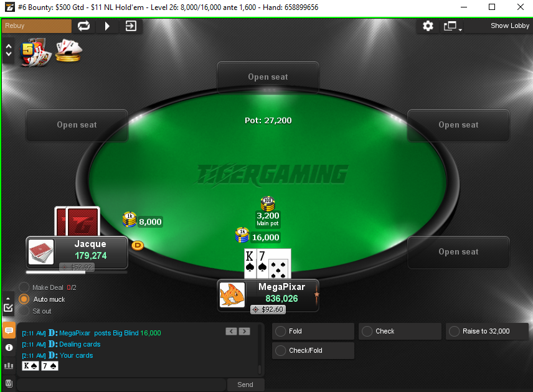Screen dimensions: 533x392
Task: Expand the window layout dropdown
Action: tap(453, 26)
